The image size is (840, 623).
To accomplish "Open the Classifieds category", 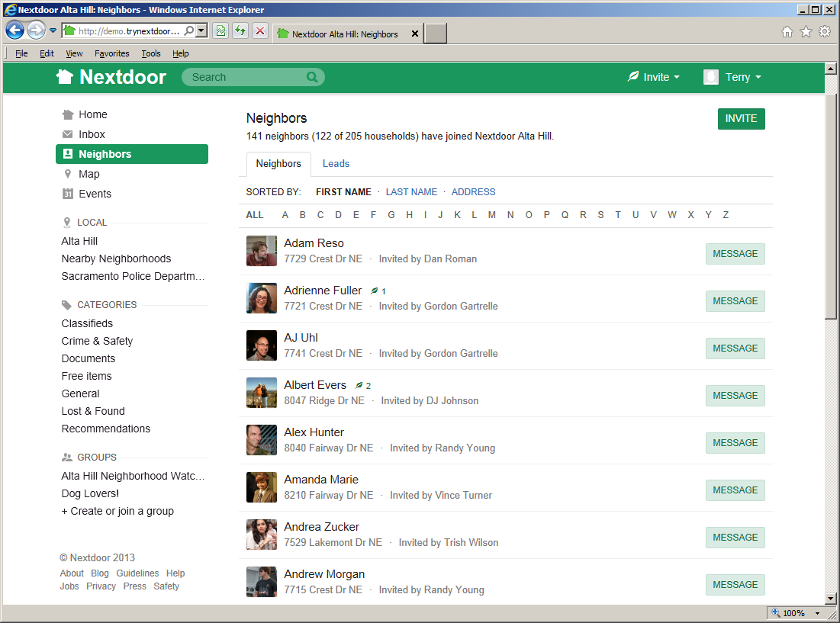I will (87, 323).
